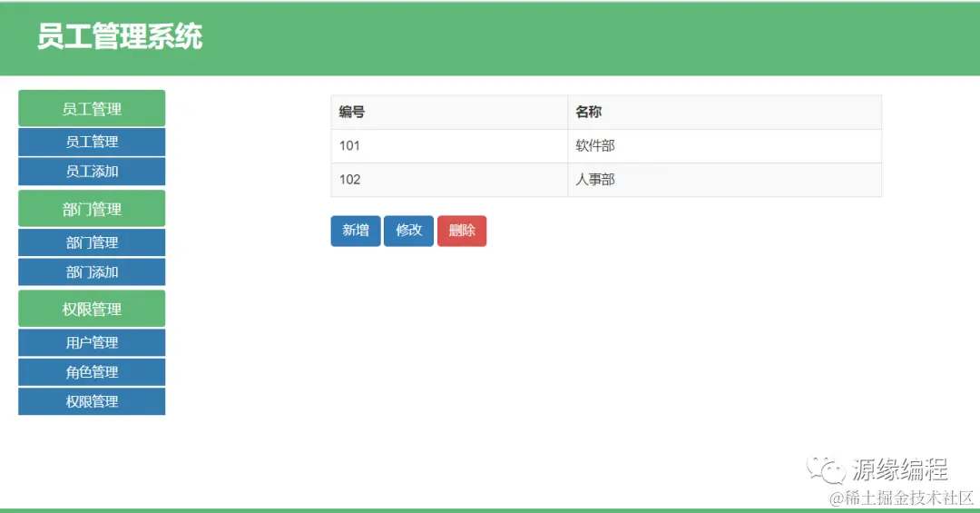Select the 人事部 department cell

pos(725,180)
